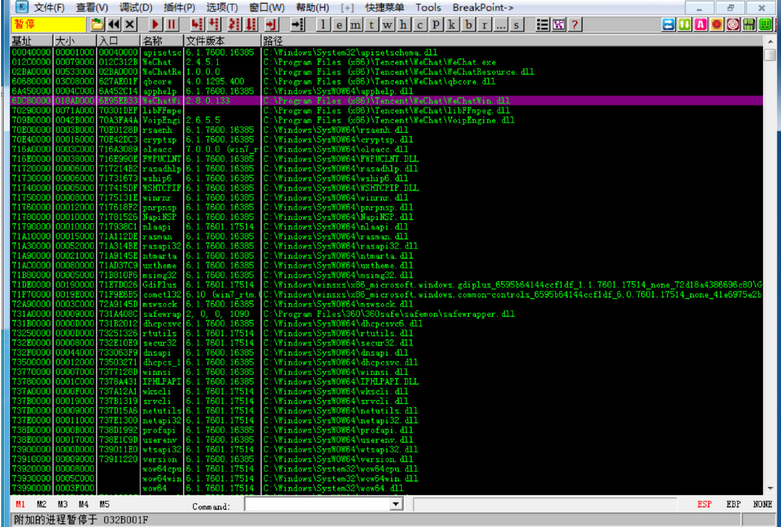Screen dimensions: 781x527
Task: Click the Go to address arrow icon
Action: click(297, 24)
